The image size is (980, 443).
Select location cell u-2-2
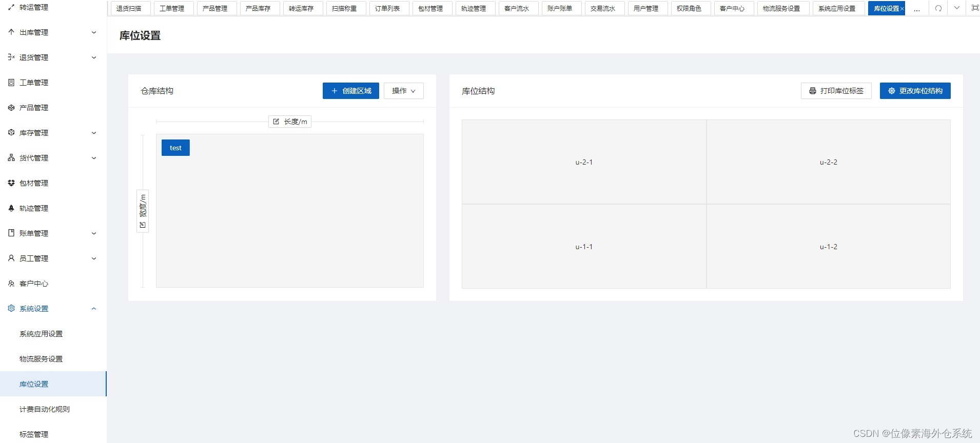829,162
